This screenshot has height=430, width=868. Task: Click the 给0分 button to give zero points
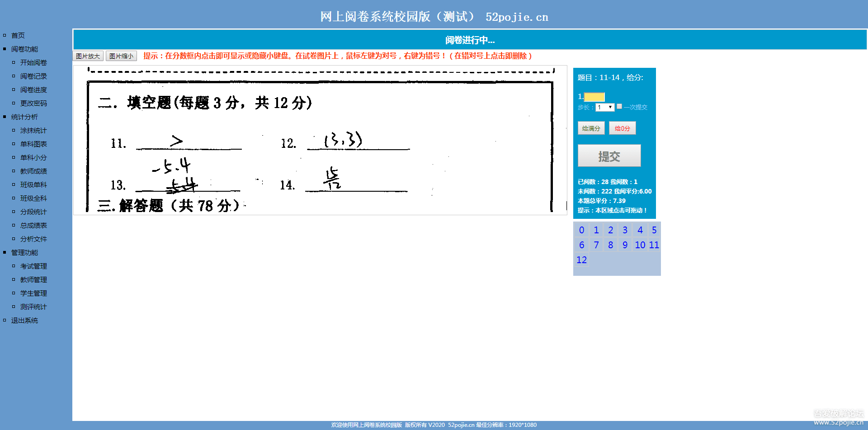[622, 128]
